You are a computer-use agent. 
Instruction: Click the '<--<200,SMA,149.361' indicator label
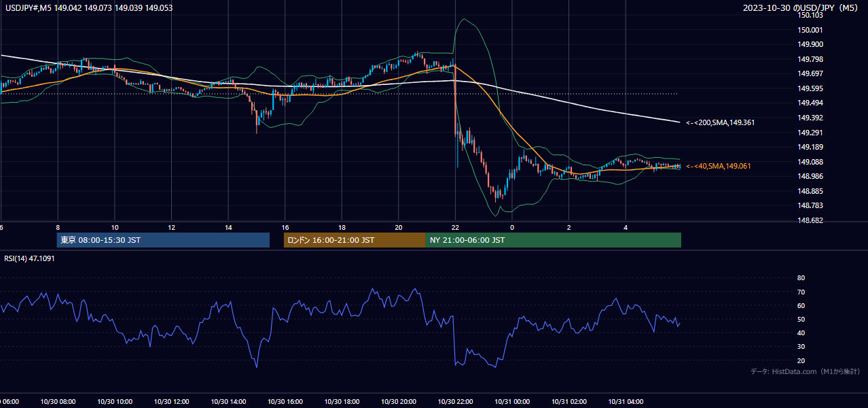(x=720, y=122)
